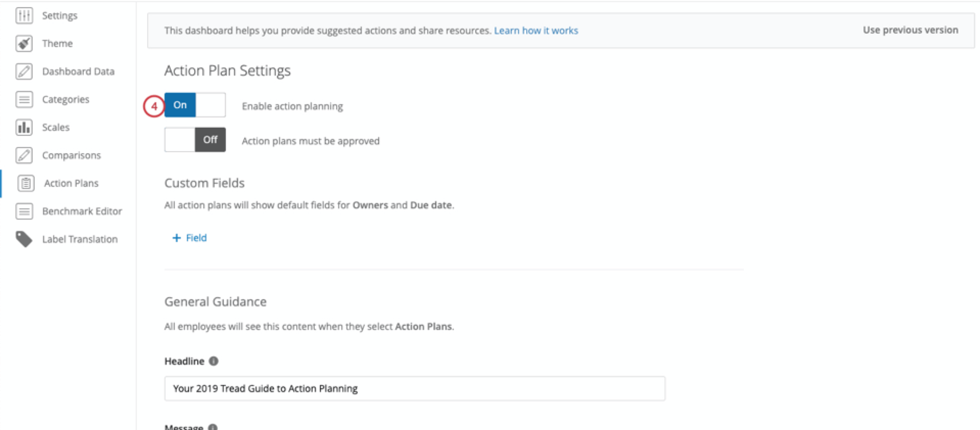Select the Settings sliders icon
980x430 pixels.
tap(24, 15)
